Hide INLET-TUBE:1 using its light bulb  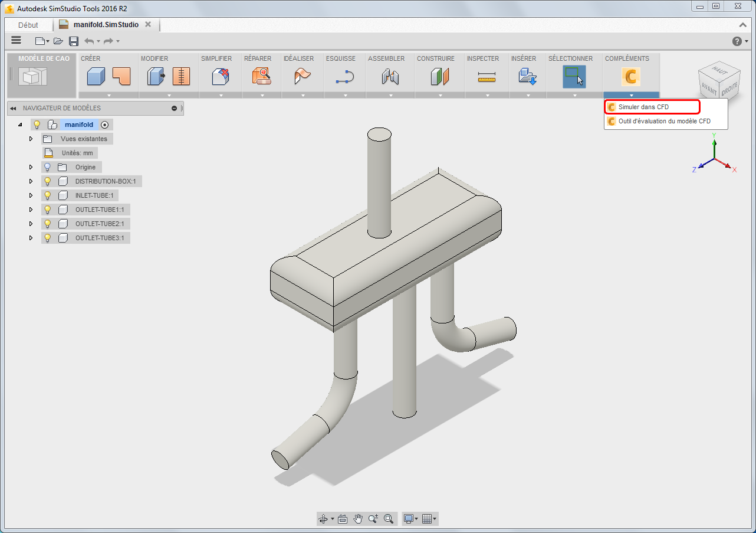[x=48, y=195]
